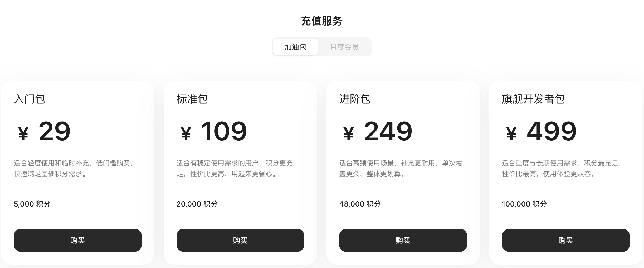Click 购买 on the 旗舰开发者包 plan
The height and width of the screenshot is (268, 644).
[x=566, y=240]
